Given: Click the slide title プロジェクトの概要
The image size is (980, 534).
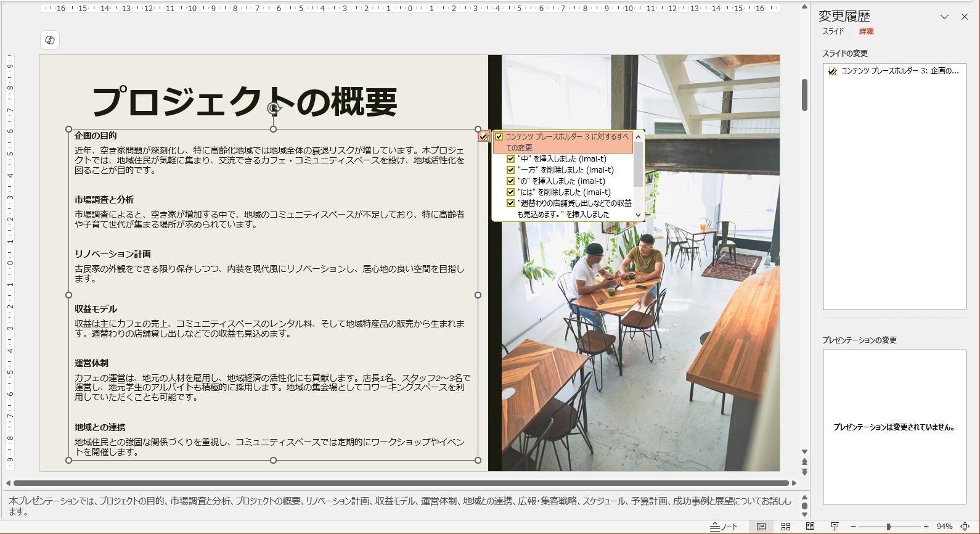Looking at the screenshot, I should tap(245, 102).
